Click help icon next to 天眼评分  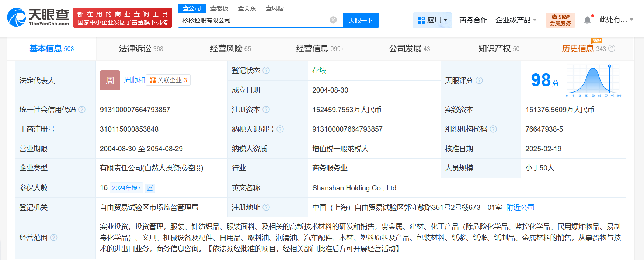(479, 80)
